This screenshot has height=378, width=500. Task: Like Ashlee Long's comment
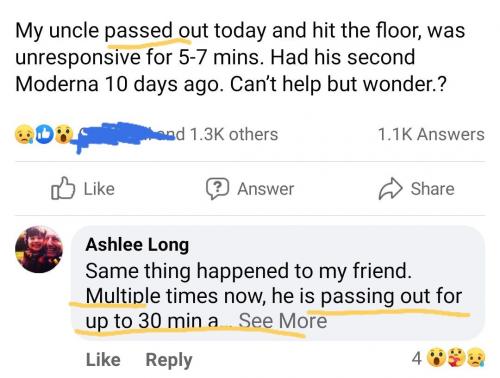103,360
